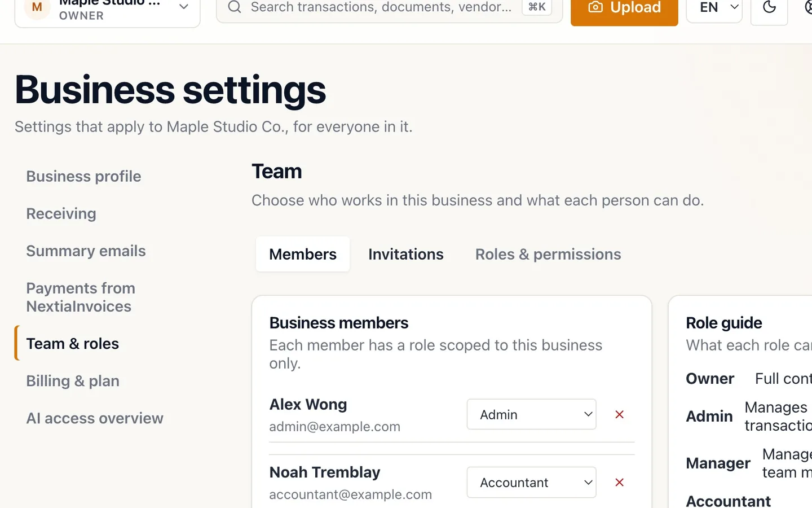Click the search magnifier icon
812x508 pixels.
click(235, 7)
